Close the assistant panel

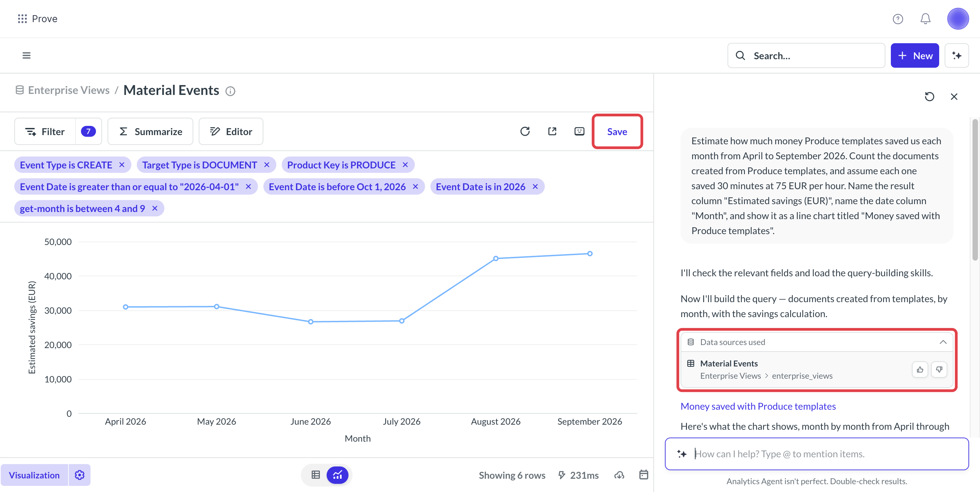954,97
